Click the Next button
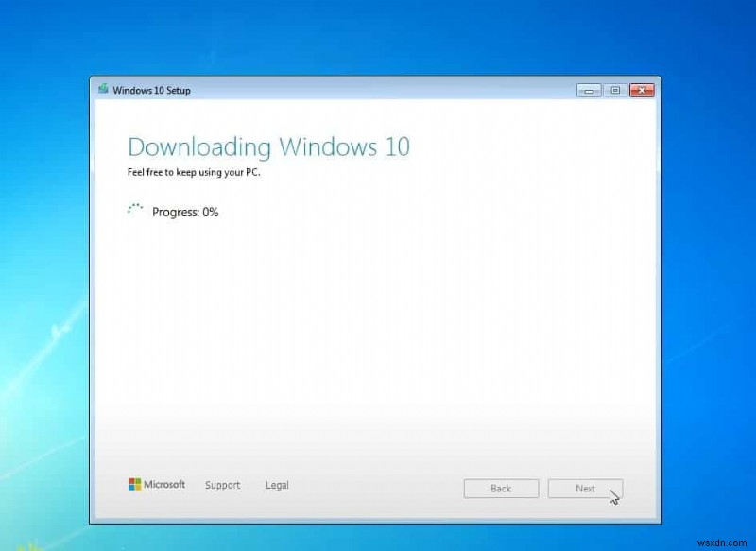Screen dimensions: 756x551 tap(585, 489)
